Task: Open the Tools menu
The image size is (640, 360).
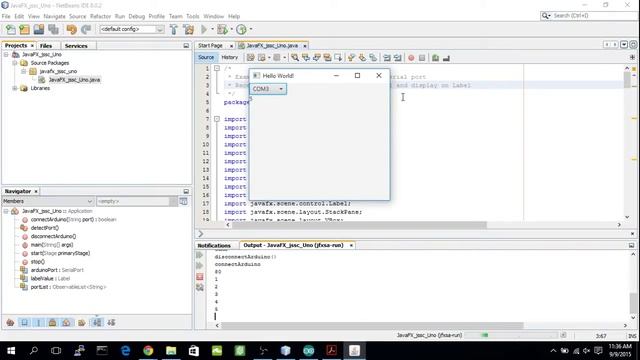Action: pos(193,16)
